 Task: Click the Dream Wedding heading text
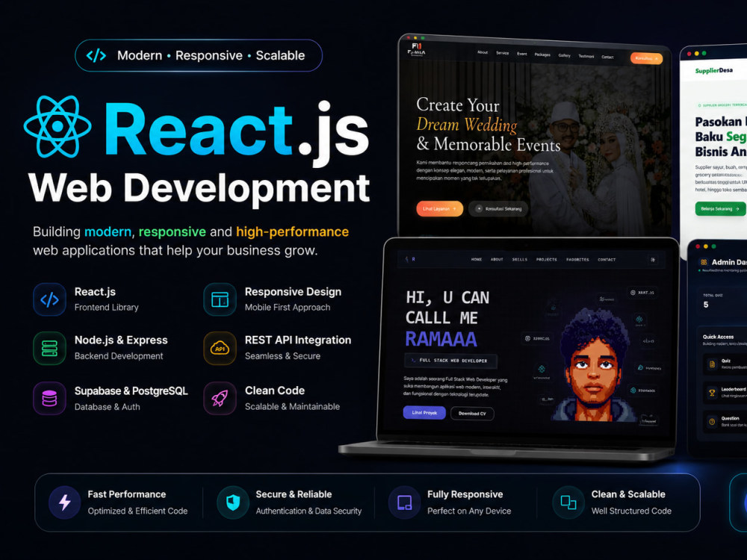pyautogui.click(x=466, y=125)
